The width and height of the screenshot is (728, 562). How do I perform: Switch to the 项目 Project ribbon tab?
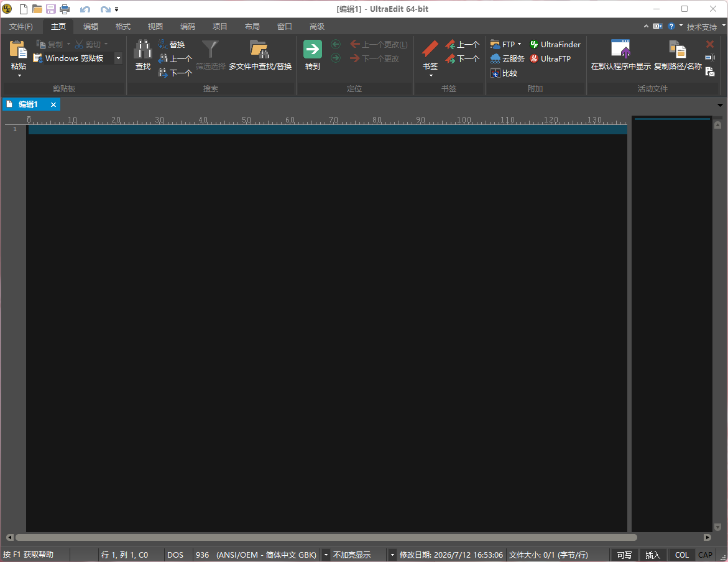pyautogui.click(x=219, y=27)
